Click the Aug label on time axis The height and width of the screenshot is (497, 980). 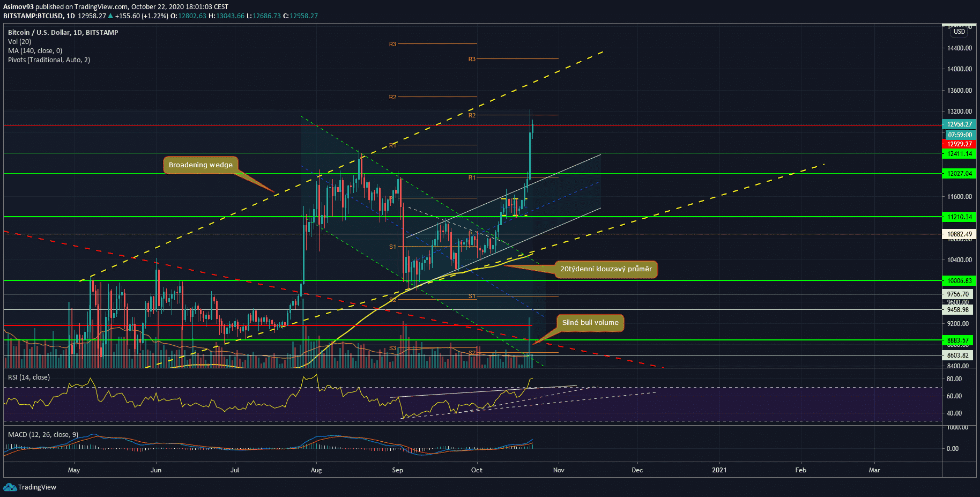click(316, 470)
